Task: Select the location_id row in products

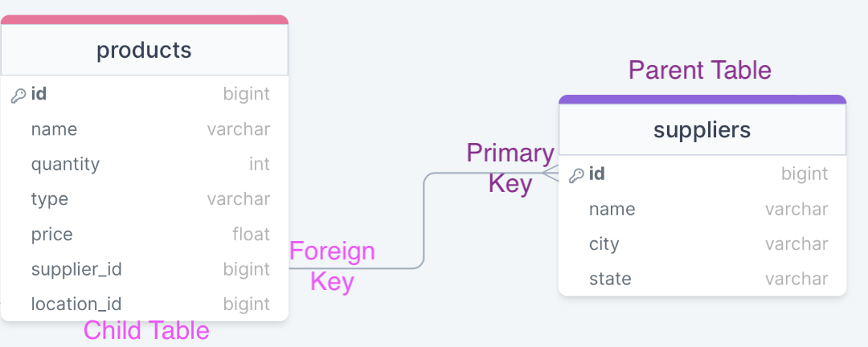Action: point(144,304)
